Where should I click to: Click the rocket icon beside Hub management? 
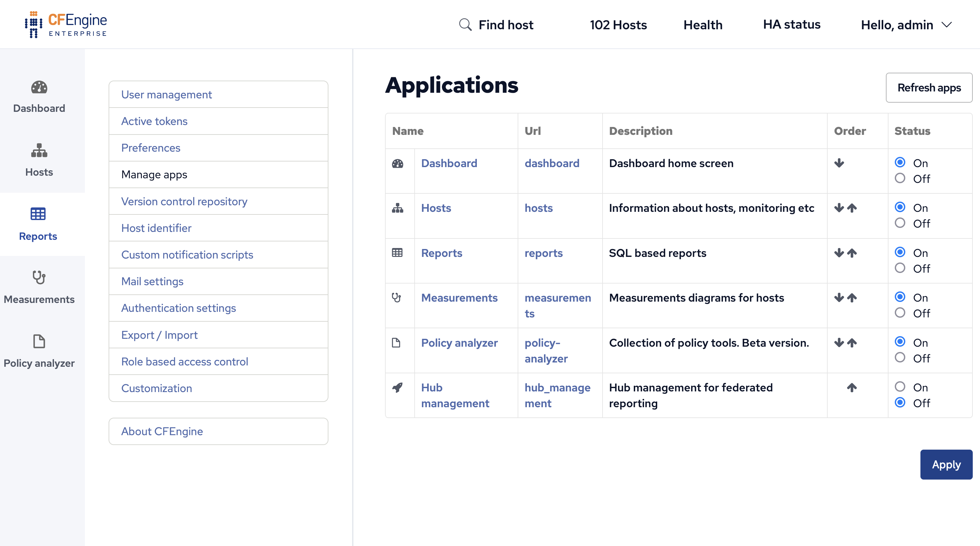pos(397,387)
